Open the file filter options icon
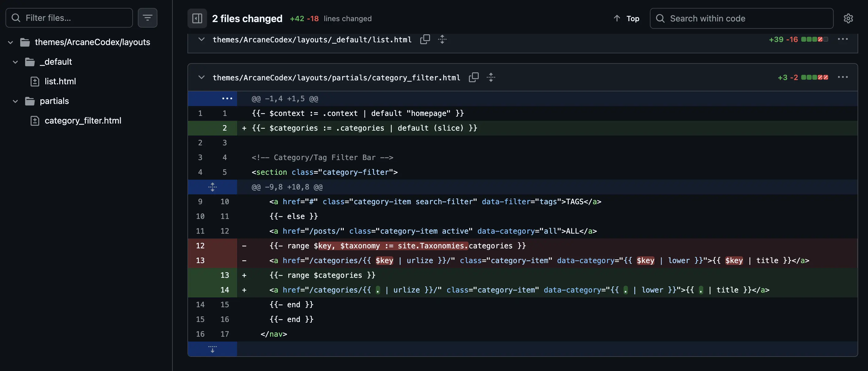 [x=147, y=18]
